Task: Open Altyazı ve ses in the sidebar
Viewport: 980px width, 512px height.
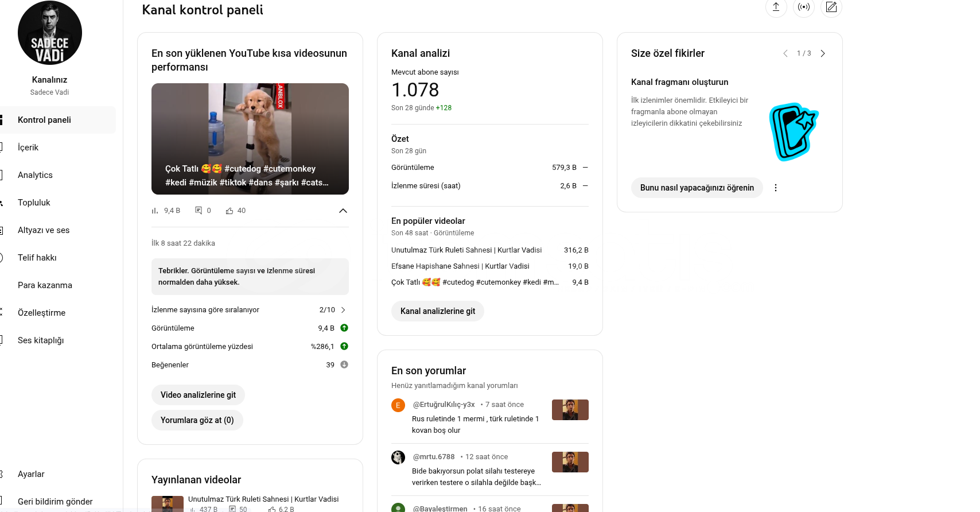Action: 57,230
